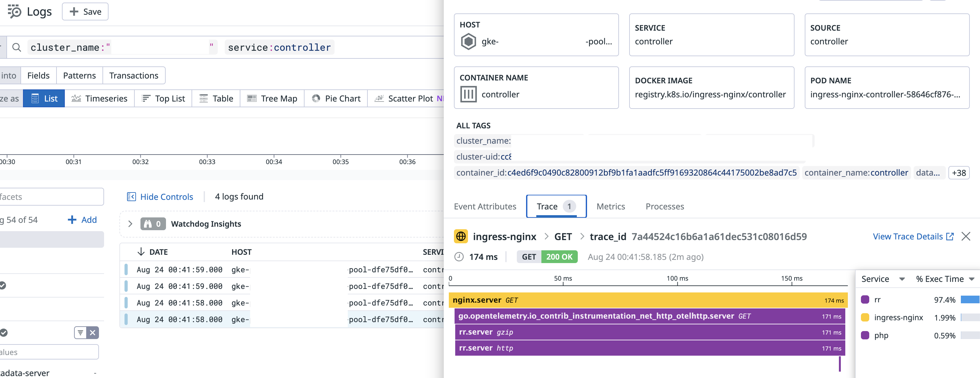Select the Pie Chart visualization
The image size is (980, 378).
336,99
